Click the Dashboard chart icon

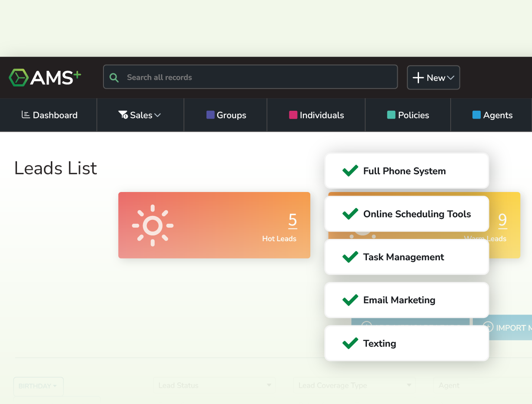click(x=25, y=115)
